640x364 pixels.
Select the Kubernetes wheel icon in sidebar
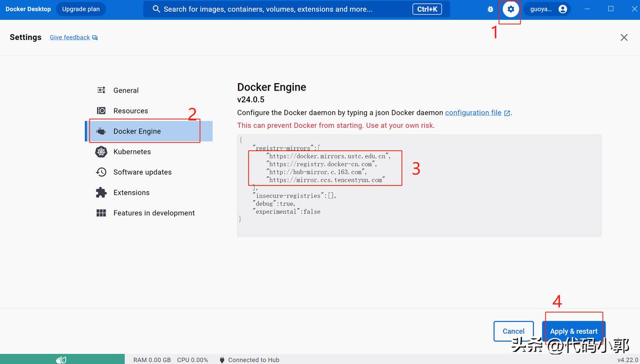[100, 151]
